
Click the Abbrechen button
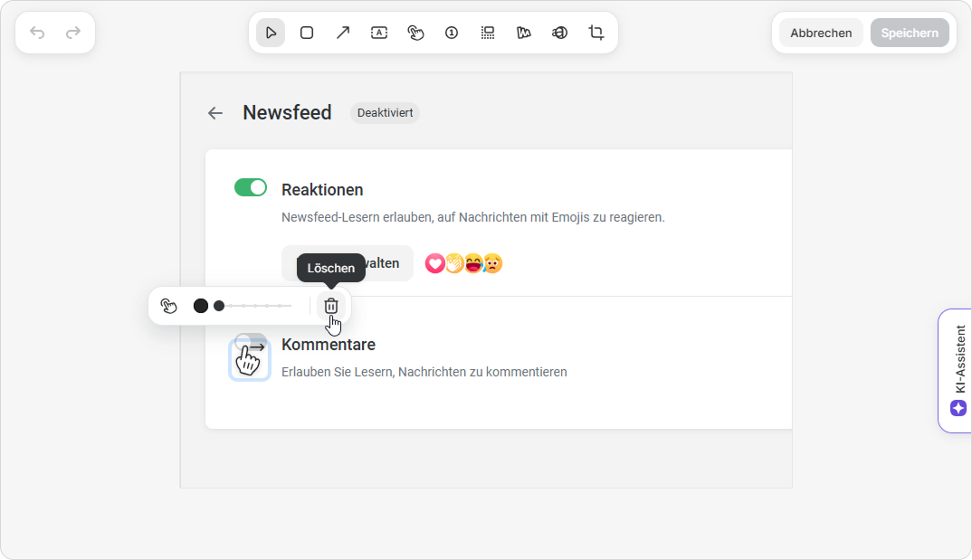821,33
